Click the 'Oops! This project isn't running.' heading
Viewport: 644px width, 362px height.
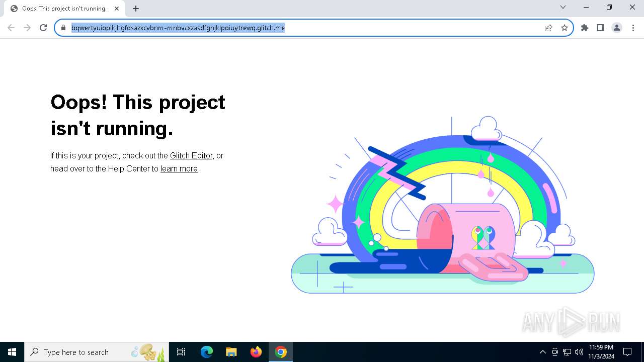[138, 115]
